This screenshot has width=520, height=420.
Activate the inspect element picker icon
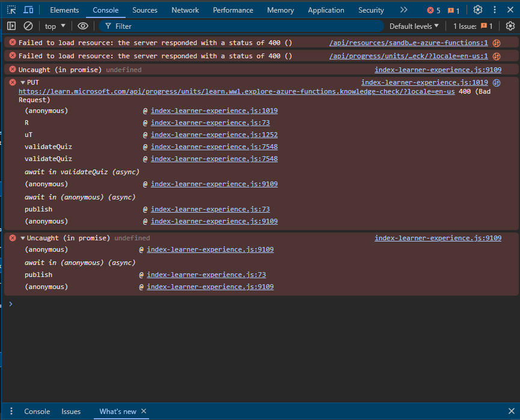pyautogui.click(x=11, y=10)
